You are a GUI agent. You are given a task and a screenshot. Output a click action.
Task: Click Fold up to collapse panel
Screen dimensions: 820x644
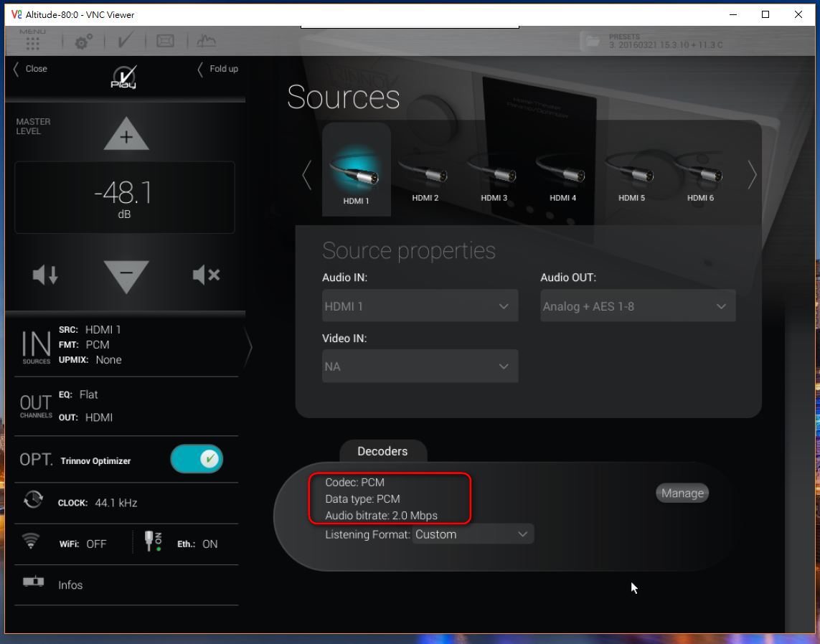coord(218,69)
